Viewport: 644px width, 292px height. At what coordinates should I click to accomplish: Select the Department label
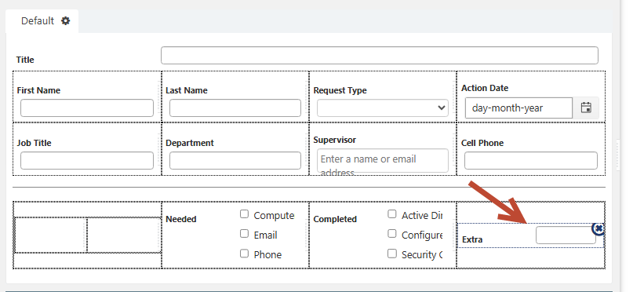(x=190, y=143)
